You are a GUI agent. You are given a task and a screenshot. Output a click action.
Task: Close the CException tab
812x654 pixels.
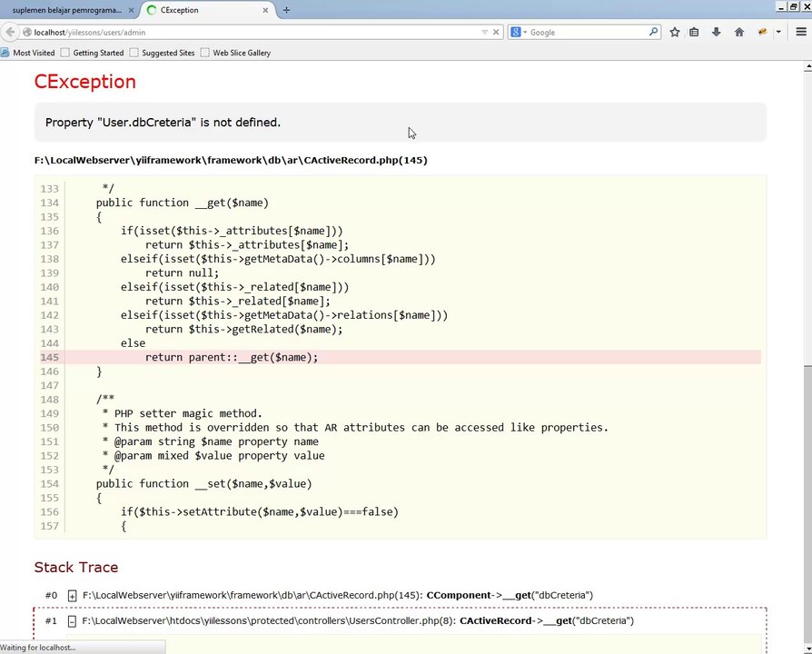(265, 10)
